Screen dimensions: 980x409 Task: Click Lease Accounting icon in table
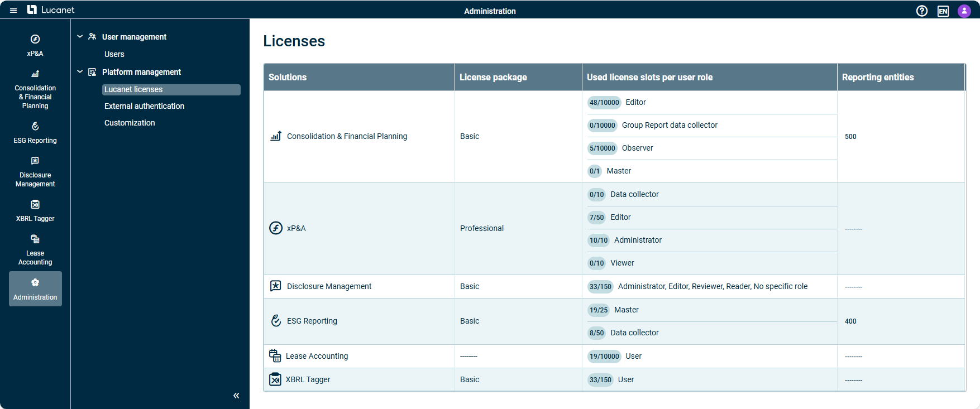click(x=275, y=356)
